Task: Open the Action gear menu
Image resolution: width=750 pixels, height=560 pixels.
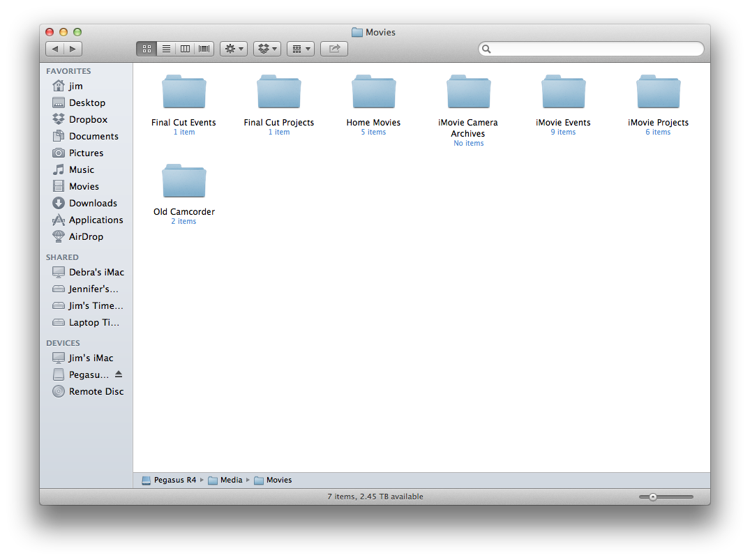Action: [234, 49]
